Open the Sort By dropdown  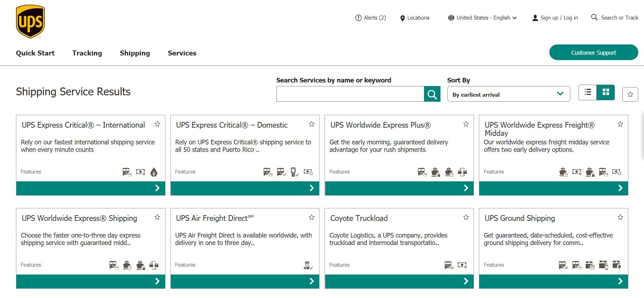508,94
